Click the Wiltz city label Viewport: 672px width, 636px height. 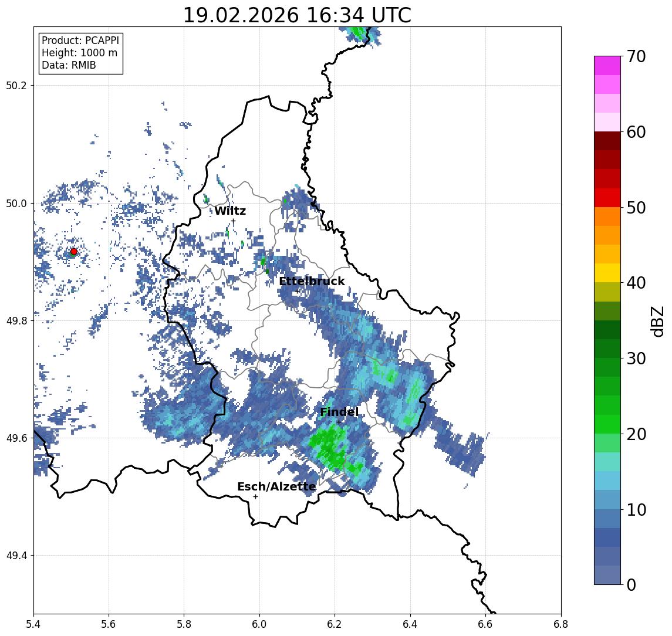tap(230, 211)
